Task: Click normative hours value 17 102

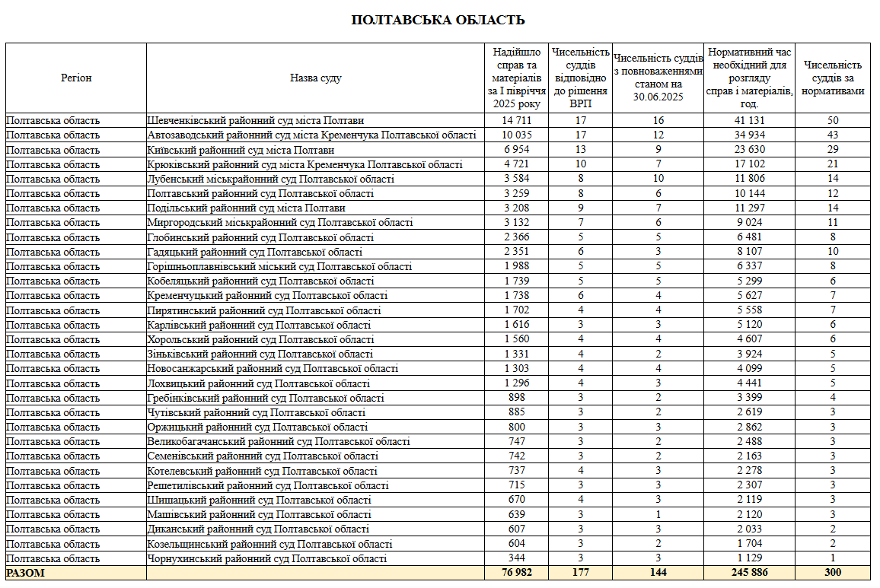Action: click(749, 164)
